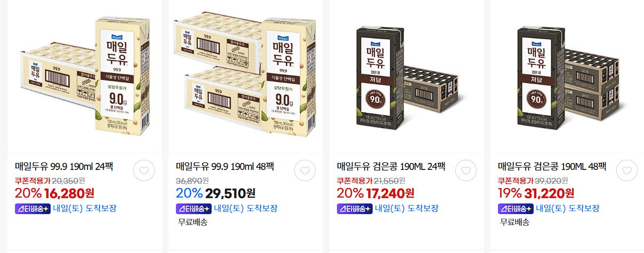Like 매일두유 검은콩 48팩 with heart icon
Screen dimensions: 644x253
coord(627,170)
